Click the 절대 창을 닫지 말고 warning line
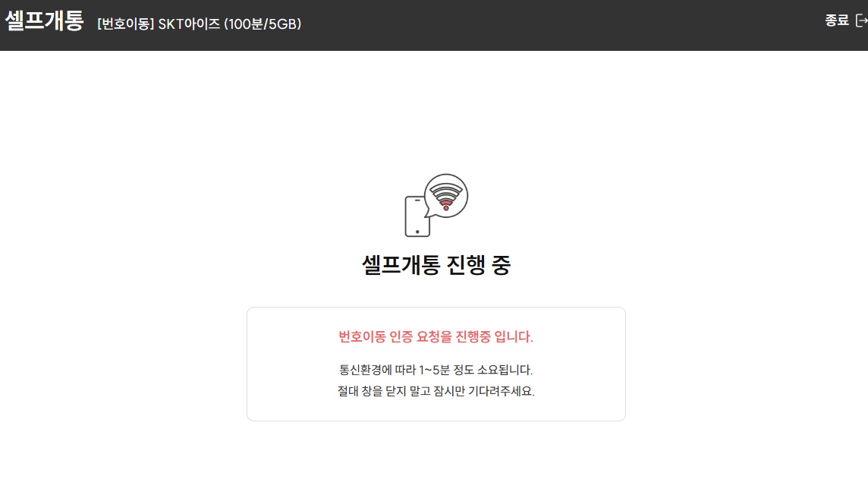Viewport: 868px width, 489px height. [x=436, y=391]
